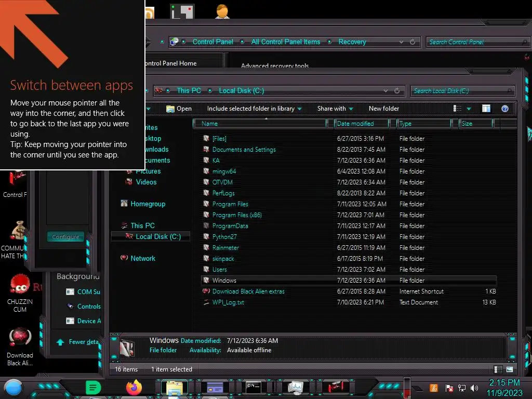Sort by the Size column header

click(476, 124)
